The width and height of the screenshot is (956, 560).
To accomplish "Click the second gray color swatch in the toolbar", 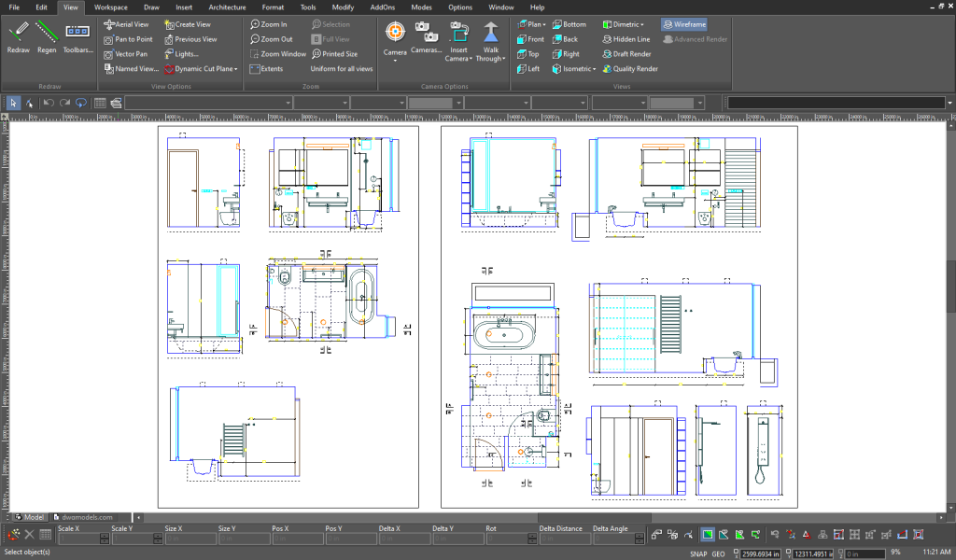I will 672,103.
